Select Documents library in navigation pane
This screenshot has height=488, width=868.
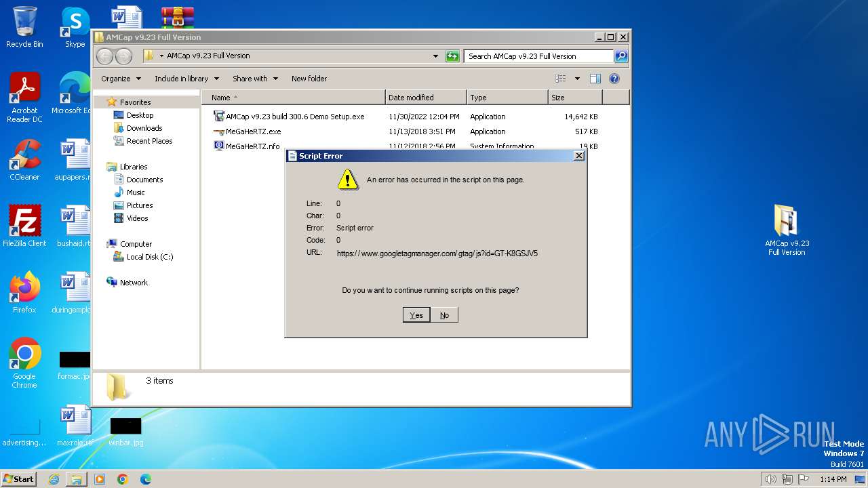pos(144,180)
